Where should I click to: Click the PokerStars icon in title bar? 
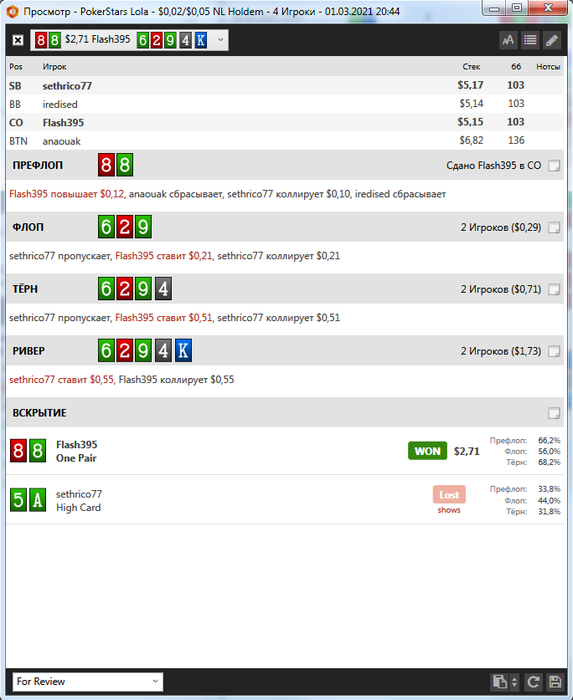13,12
